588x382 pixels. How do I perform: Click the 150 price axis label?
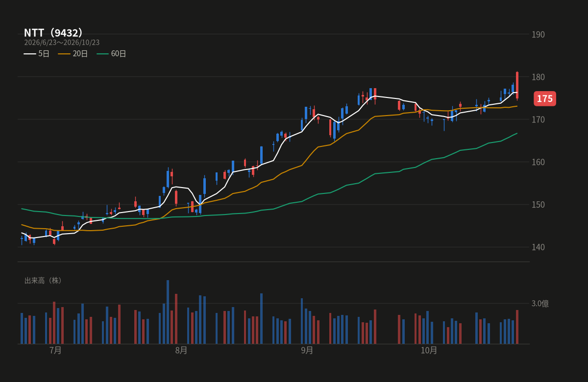pos(538,205)
